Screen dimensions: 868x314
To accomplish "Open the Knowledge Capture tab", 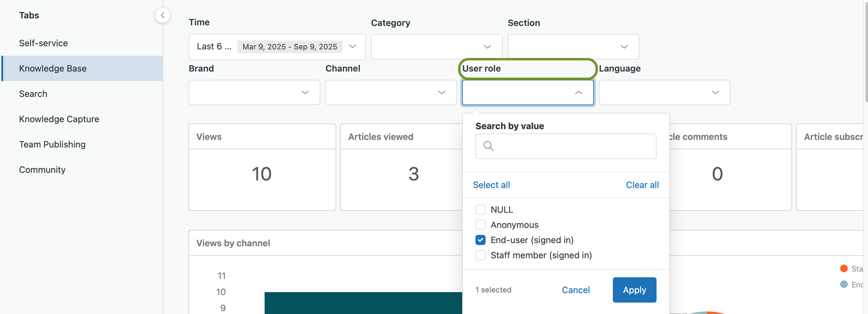I will point(59,119).
